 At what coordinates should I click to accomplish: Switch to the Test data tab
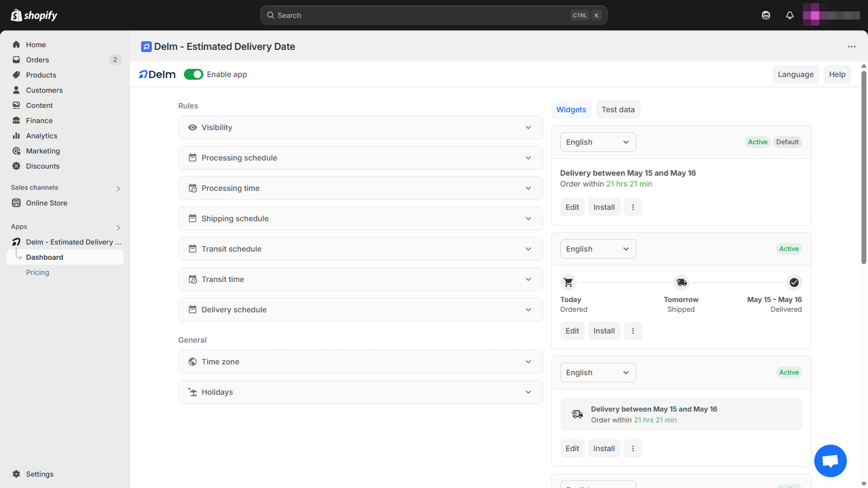(x=618, y=110)
